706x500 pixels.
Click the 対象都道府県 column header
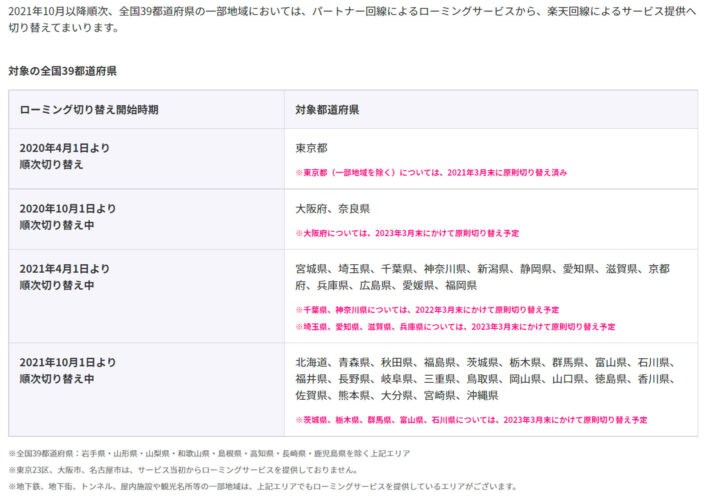(x=327, y=109)
